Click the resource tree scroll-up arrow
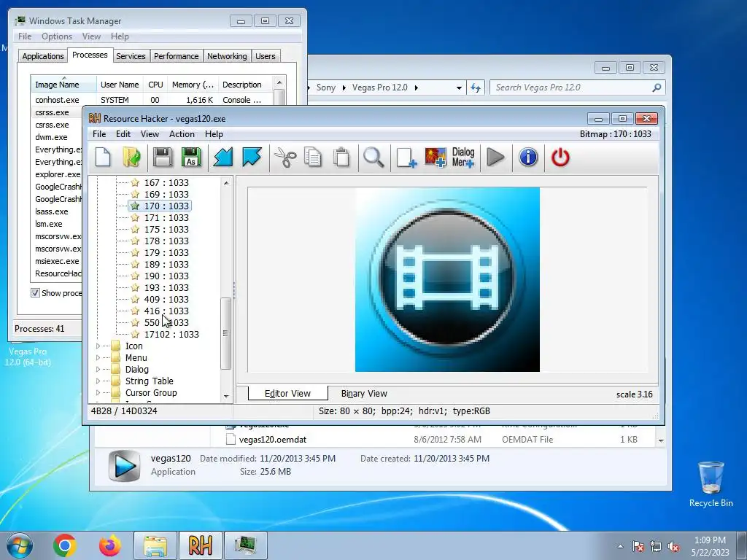This screenshot has width=747, height=560. [226, 183]
